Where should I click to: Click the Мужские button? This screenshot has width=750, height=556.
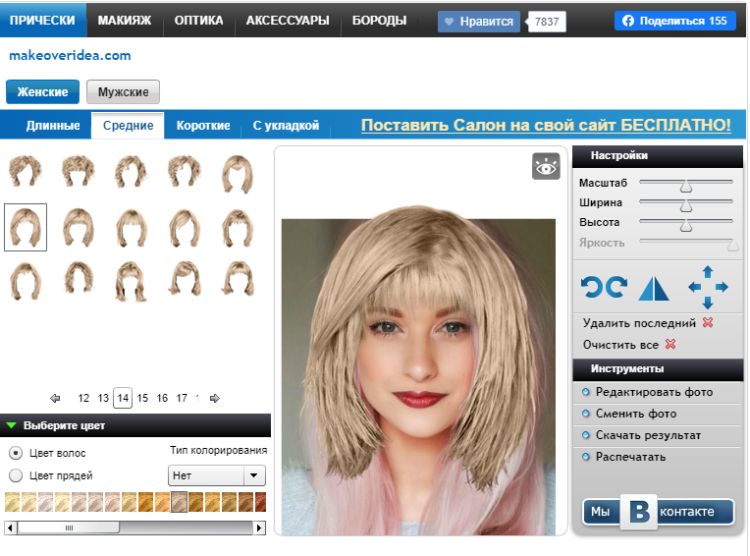click(x=123, y=92)
